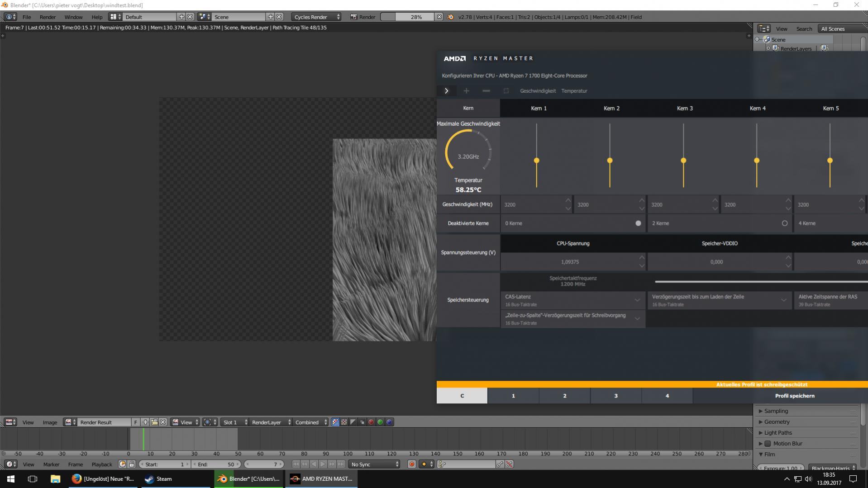This screenshot has width=868, height=488.
Task: Open the Window menu
Action: pos(73,17)
